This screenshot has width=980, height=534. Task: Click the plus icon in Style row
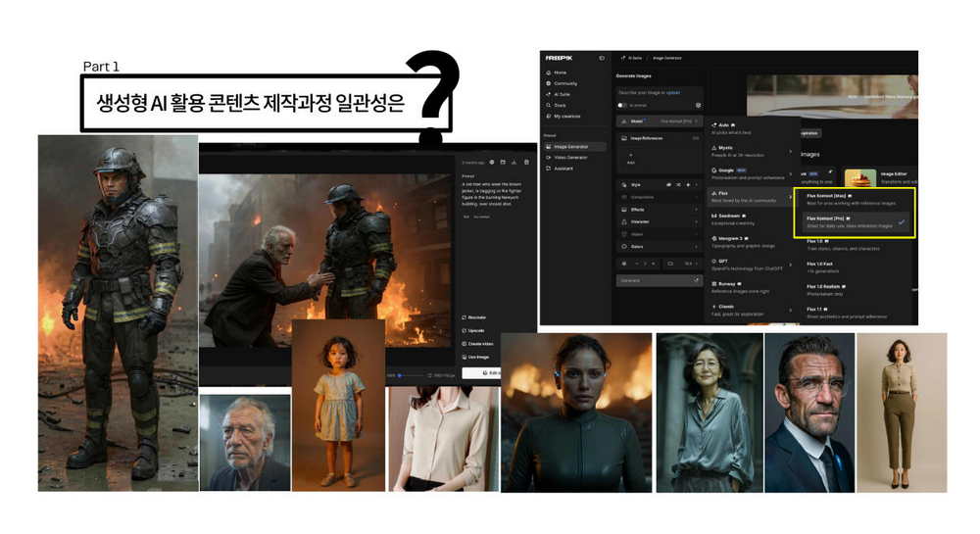(x=688, y=185)
